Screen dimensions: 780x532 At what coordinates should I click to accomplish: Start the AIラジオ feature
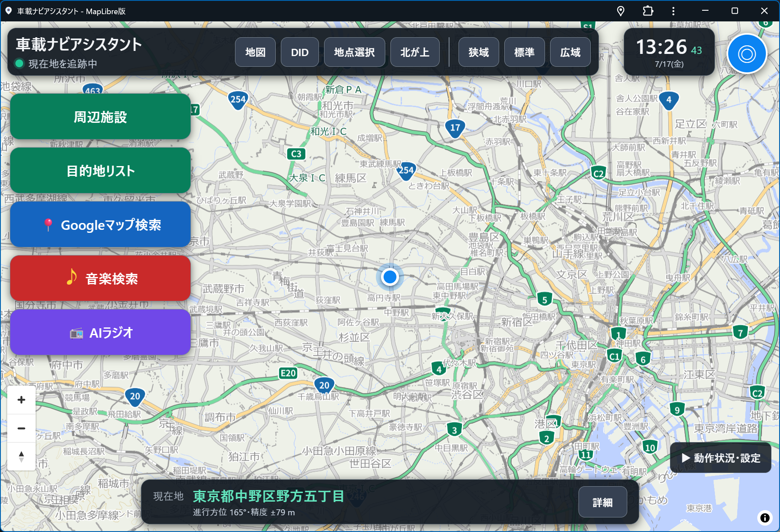coord(100,333)
